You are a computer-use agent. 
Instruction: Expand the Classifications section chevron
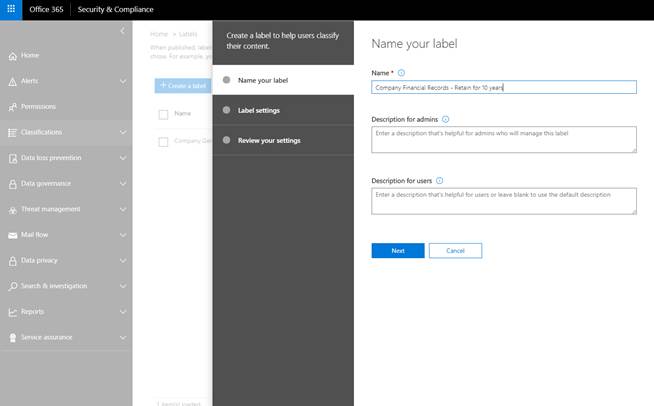coord(123,132)
